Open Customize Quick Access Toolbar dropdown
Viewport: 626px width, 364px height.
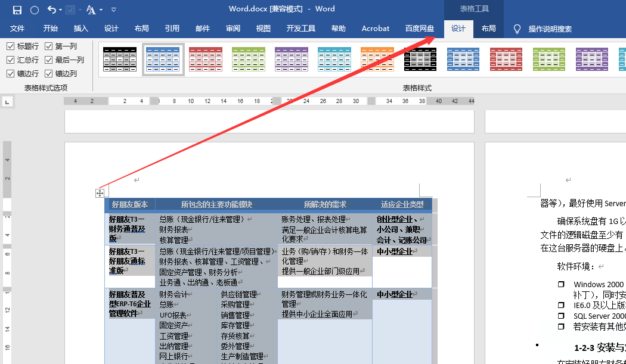point(114,10)
